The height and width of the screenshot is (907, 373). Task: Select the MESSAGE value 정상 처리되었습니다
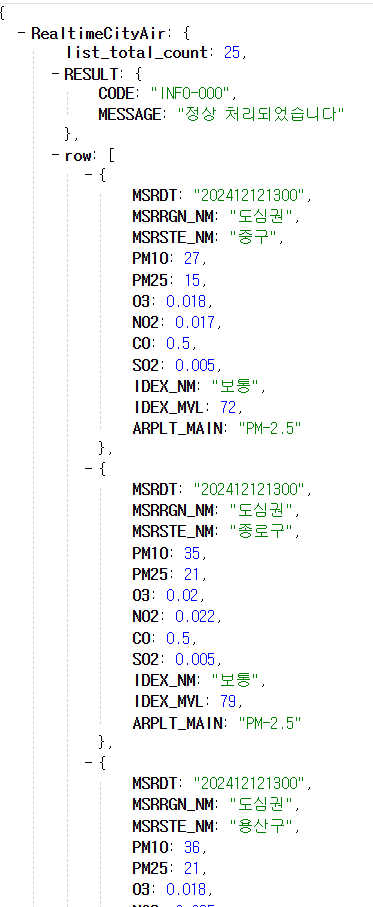click(x=260, y=115)
